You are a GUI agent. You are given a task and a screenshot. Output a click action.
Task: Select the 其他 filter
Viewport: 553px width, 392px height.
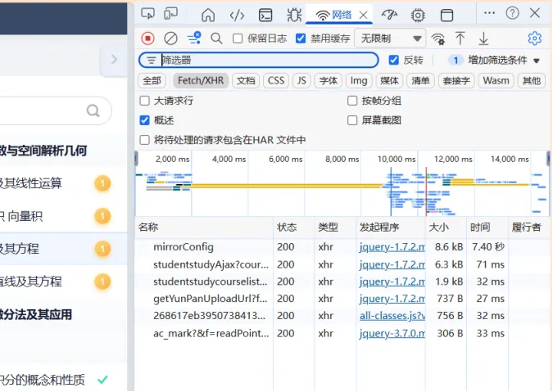[532, 81]
